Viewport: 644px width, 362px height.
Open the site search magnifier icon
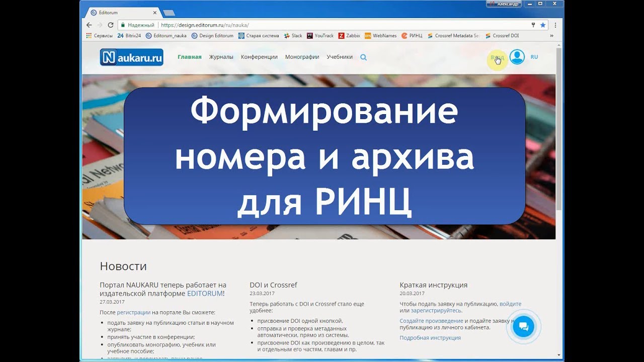coord(363,57)
